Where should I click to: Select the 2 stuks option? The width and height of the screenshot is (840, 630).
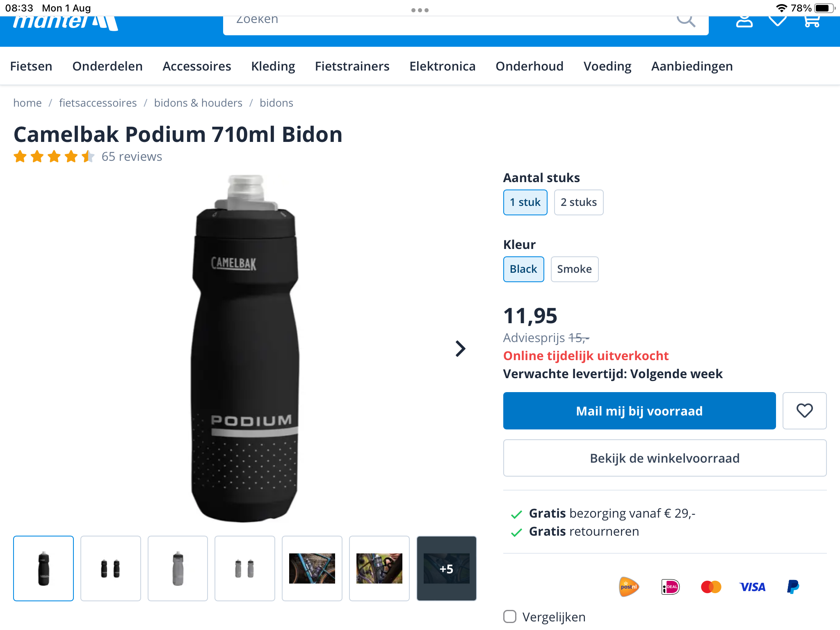click(x=578, y=202)
